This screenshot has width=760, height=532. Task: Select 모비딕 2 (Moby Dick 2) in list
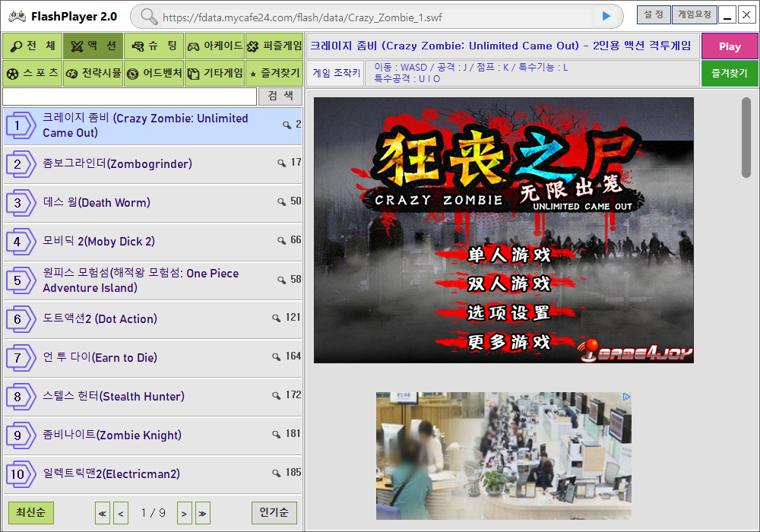coord(153,242)
